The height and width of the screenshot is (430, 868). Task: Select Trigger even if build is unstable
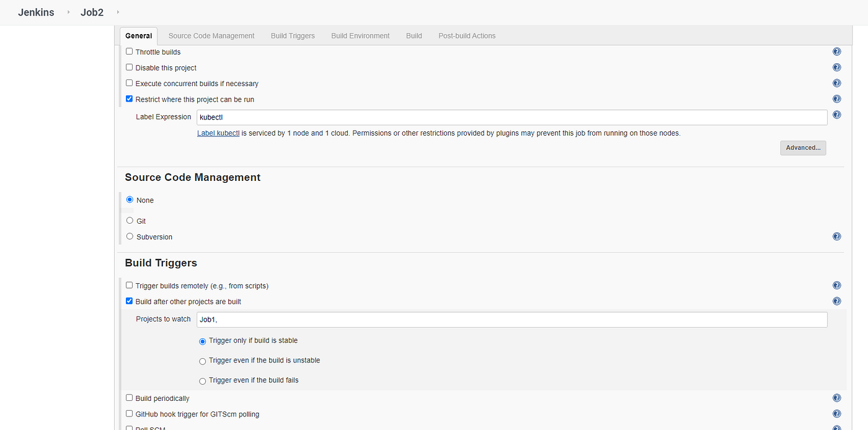tap(202, 361)
